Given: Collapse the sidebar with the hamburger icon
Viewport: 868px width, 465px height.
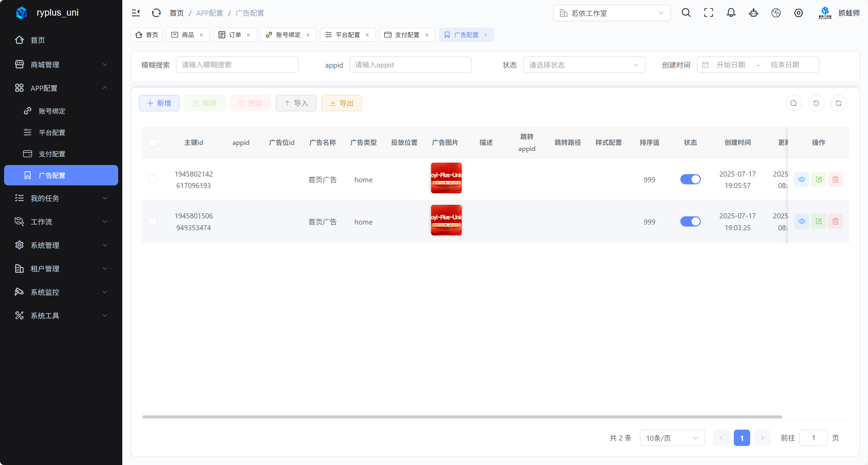Looking at the screenshot, I should 136,13.
